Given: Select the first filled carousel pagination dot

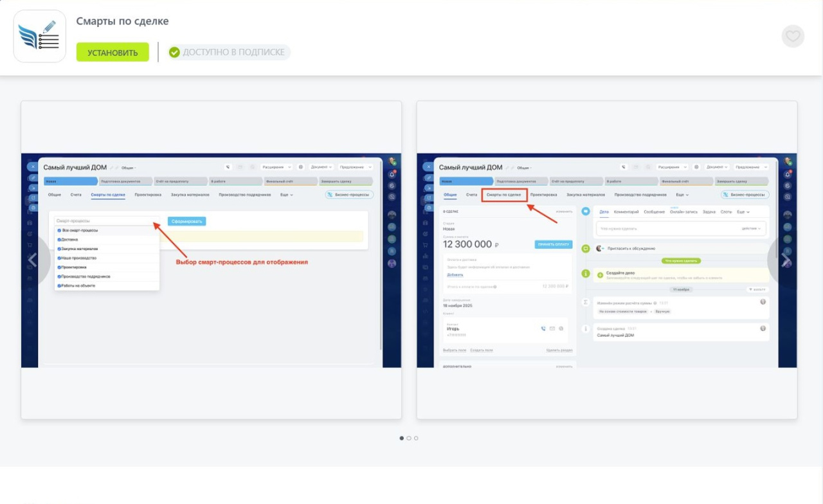Looking at the screenshot, I should pyautogui.click(x=402, y=438).
